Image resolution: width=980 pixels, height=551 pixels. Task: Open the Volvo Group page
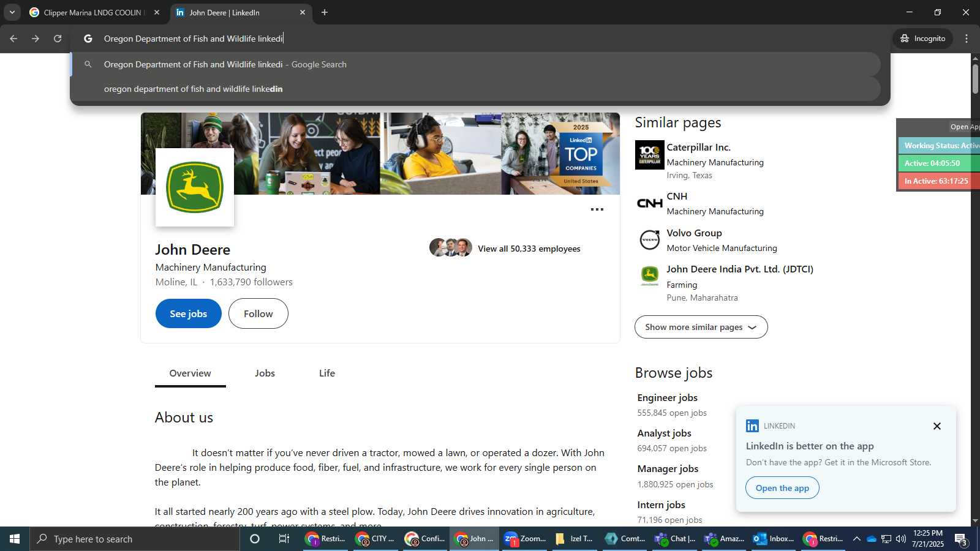pos(695,233)
